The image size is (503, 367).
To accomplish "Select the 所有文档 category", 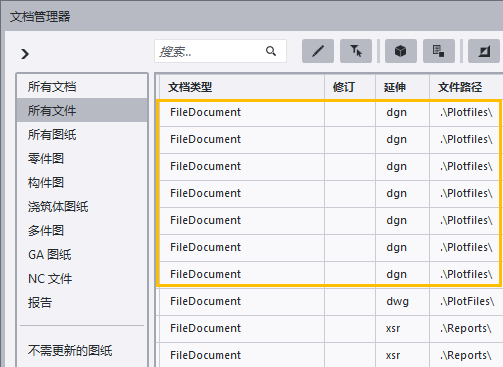I will (82, 86).
